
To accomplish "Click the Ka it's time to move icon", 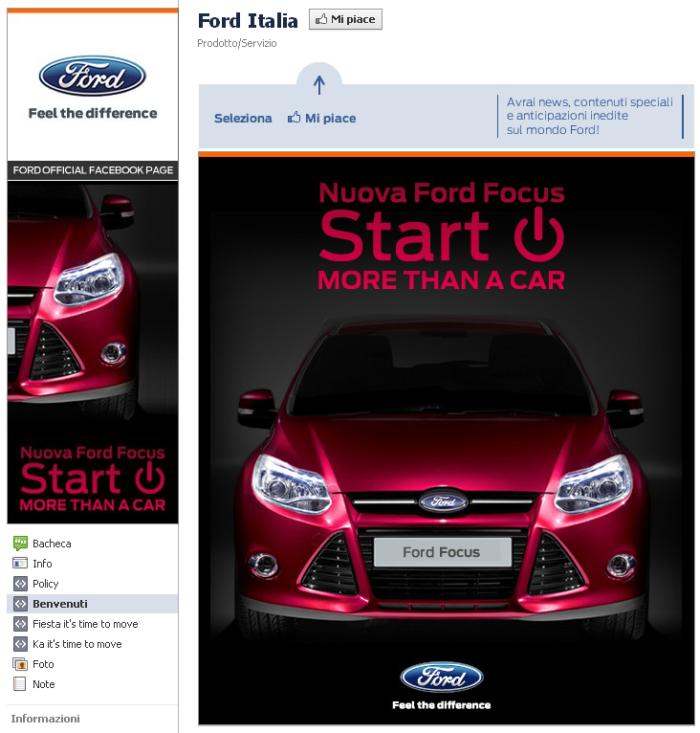I will [20, 644].
